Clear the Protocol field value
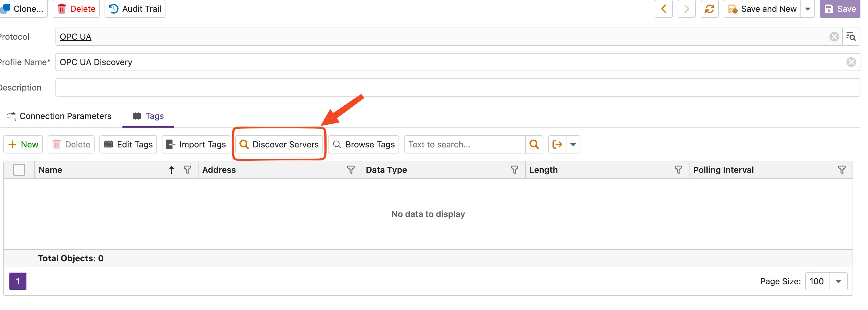 tap(835, 37)
